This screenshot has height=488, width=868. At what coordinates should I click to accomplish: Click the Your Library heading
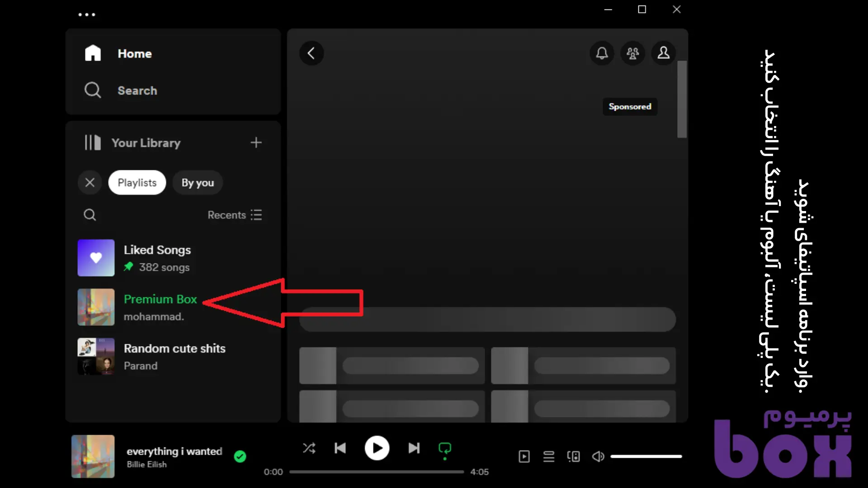(146, 143)
